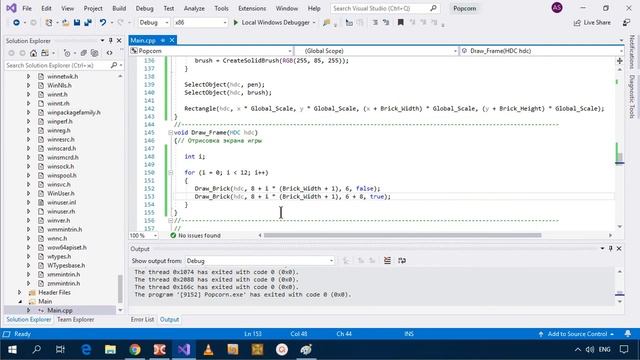The height and width of the screenshot is (360, 640).
Task: Click the Open File toolbar icon
Action: click(x=65, y=22)
